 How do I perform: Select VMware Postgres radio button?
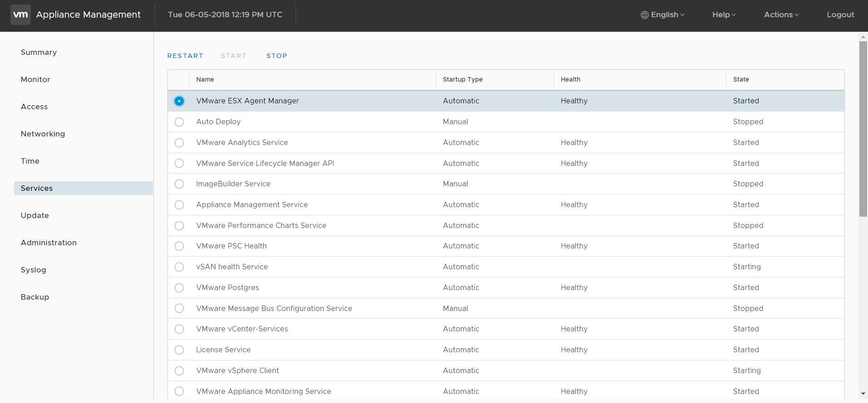click(179, 288)
